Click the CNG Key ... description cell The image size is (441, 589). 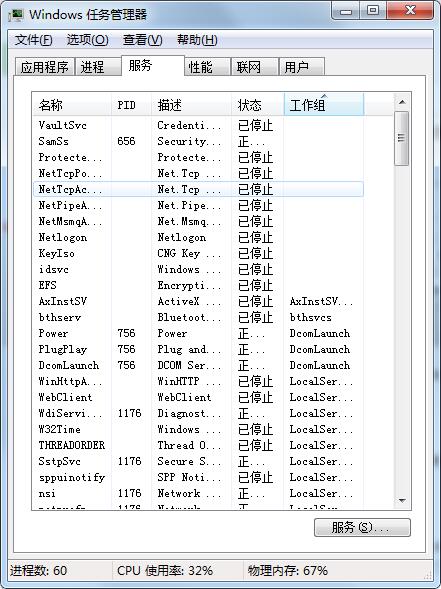pos(189,253)
